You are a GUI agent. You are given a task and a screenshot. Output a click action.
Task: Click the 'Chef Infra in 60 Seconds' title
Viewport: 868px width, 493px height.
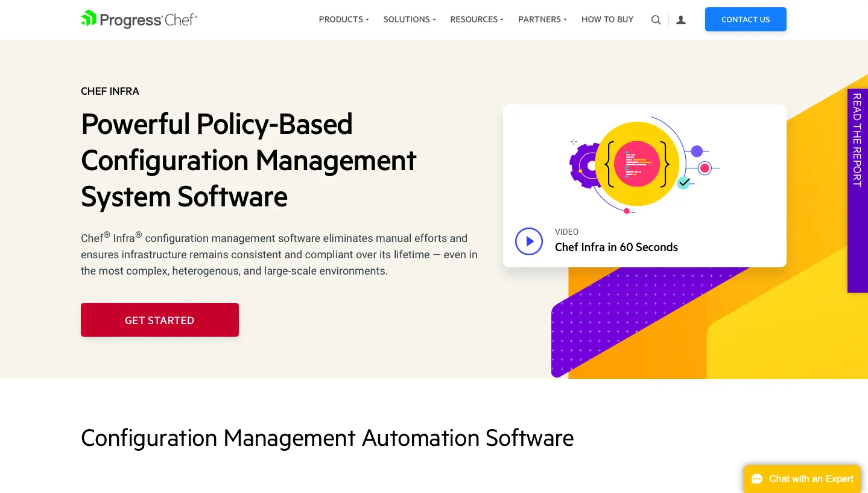tap(616, 247)
